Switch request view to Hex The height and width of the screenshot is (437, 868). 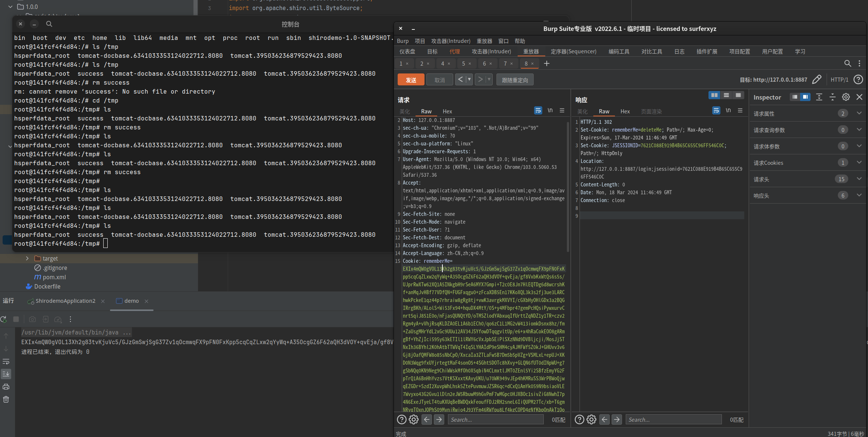(x=447, y=111)
